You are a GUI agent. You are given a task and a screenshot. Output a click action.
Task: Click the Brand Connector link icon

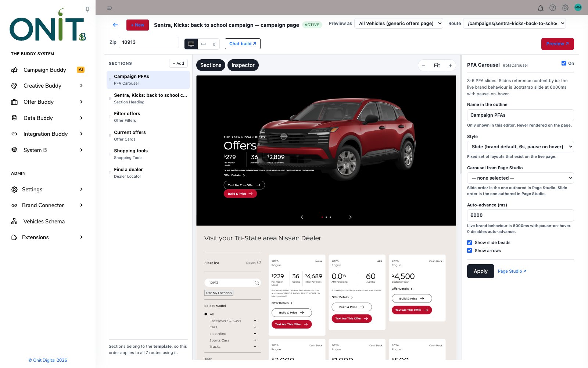pos(14,205)
